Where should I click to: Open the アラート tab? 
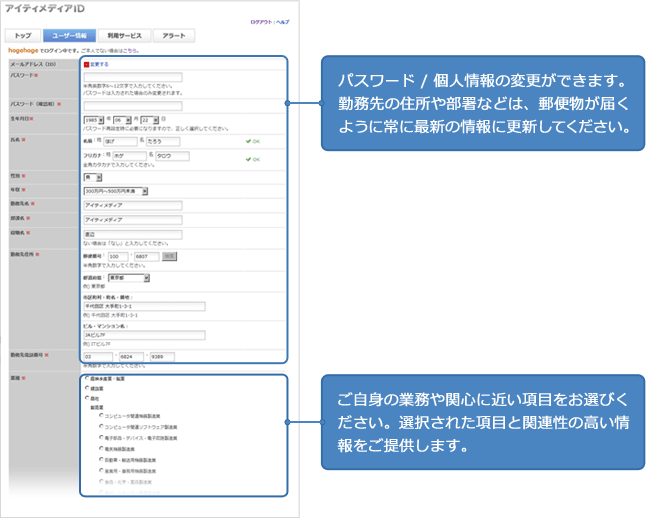pos(174,36)
